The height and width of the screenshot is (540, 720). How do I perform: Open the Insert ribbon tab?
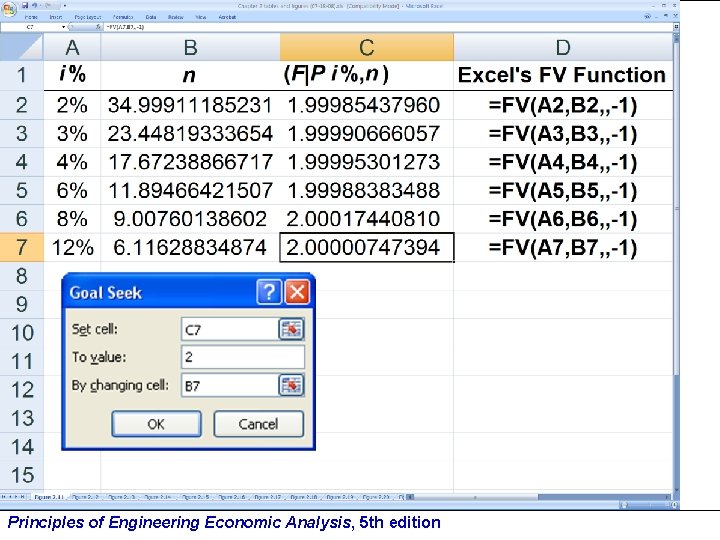56,17
